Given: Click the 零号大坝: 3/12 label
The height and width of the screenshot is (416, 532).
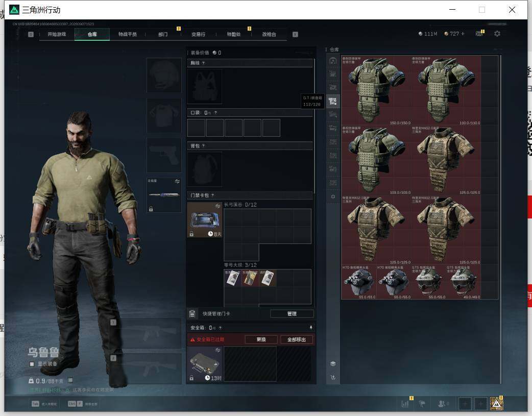Looking at the screenshot, I should tap(240, 265).
